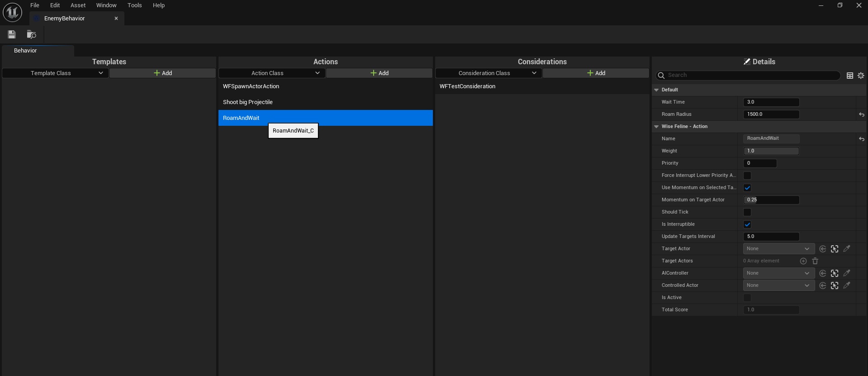Screen dimensions: 868x376
Task: Select the WFSpawnActorAction entry
Action: pyautogui.click(x=326, y=86)
